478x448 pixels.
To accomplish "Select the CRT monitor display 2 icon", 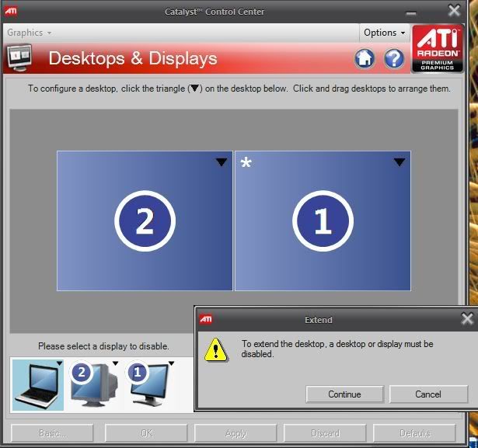I will [x=94, y=385].
